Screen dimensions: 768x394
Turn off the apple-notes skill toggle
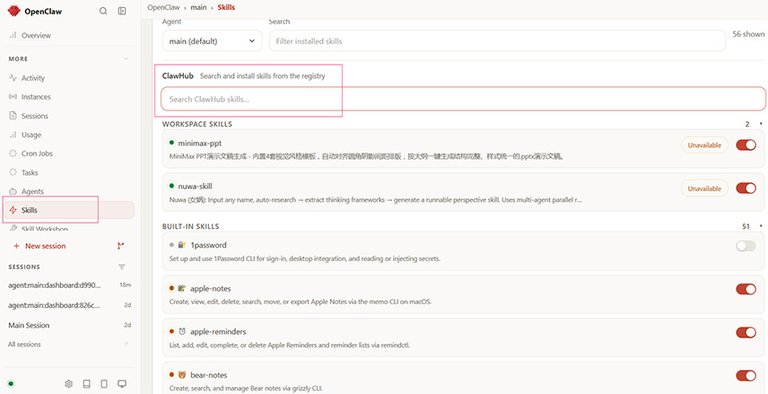pyautogui.click(x=746, y=289)
